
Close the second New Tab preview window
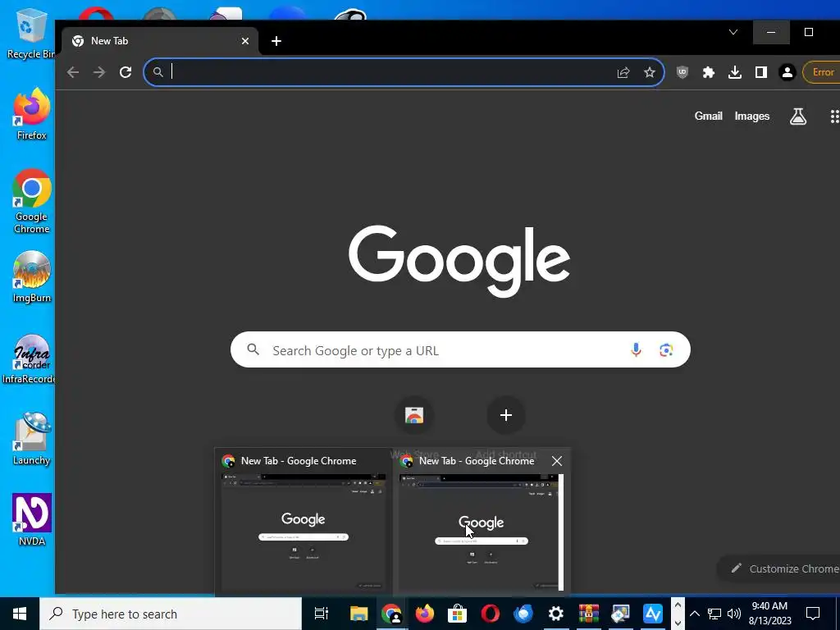(557, 461)
